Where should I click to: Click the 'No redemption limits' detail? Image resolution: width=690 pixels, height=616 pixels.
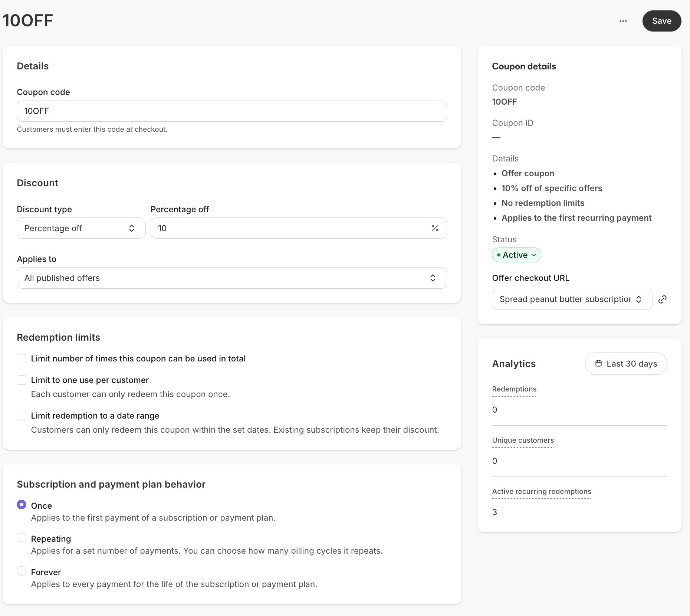point(543,203)
